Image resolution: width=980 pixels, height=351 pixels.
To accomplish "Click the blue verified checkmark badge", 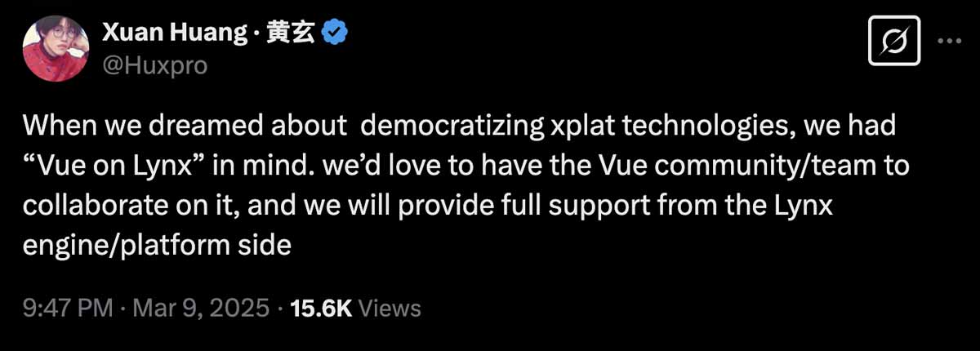I will (x=336, y=34).
